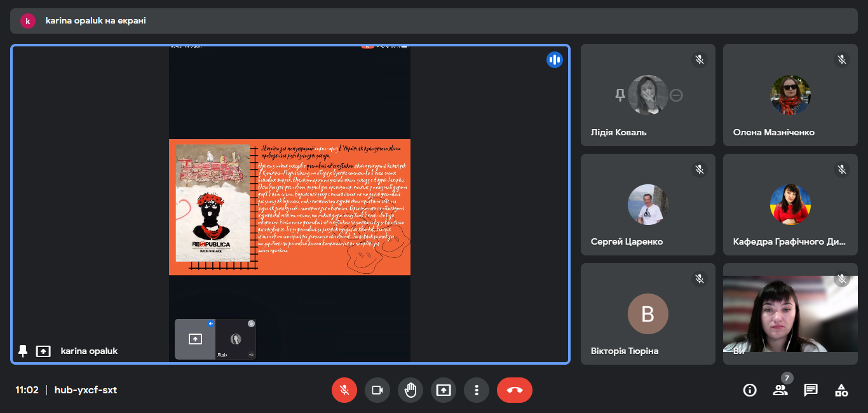
Task: Click Кафедра Графічного Ди... profile photo
Action: [x=790, y=205]
